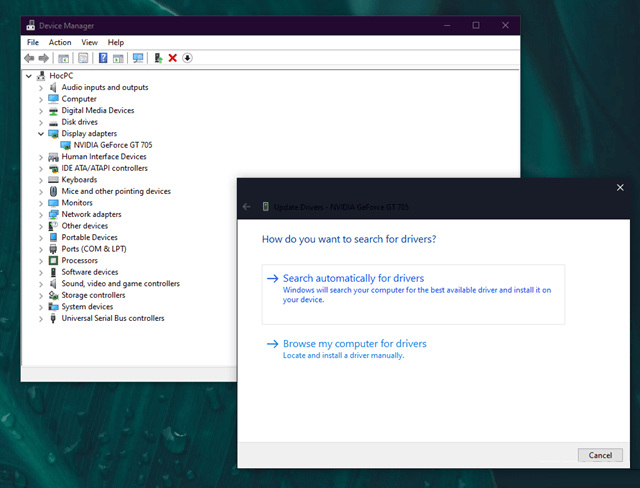Expand the Monitors category
The width and height of the screenshot is (640, 488).
tap(41, 203)
